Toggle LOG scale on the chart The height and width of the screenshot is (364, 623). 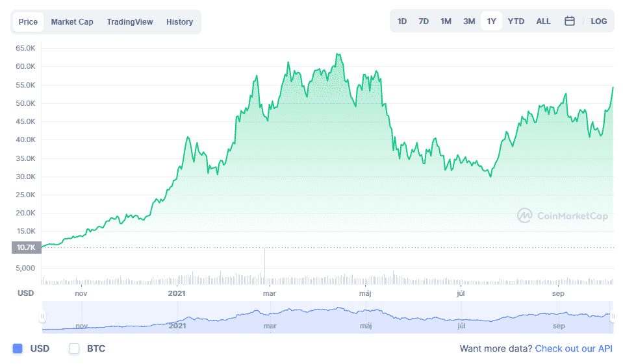[x=598, y=21]
